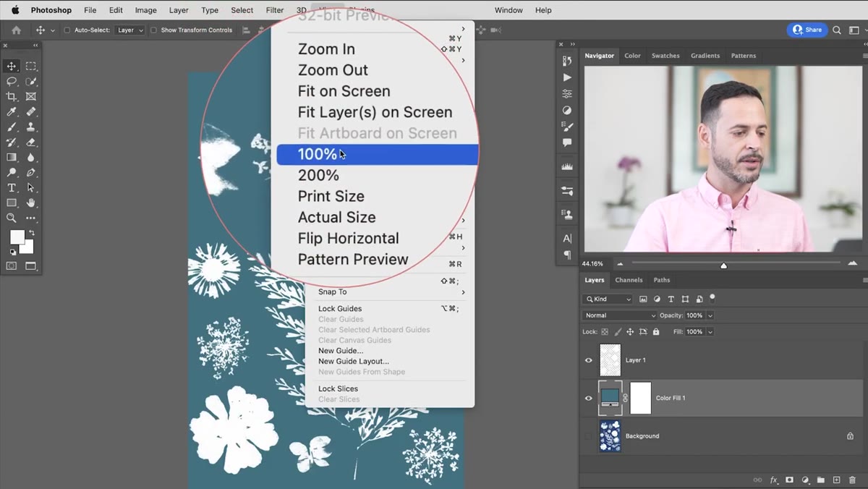Open the Navigator panel options menu

tap(864, 56)
